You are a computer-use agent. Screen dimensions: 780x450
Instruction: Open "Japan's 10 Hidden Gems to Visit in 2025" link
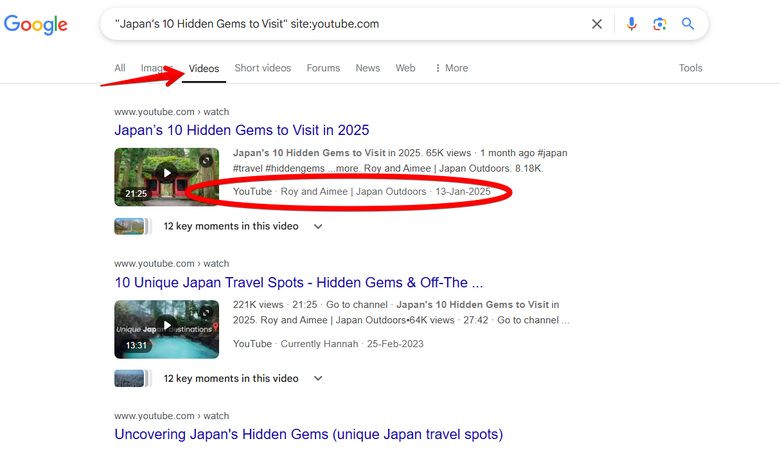pyautogui.click(x=242, y=130)
